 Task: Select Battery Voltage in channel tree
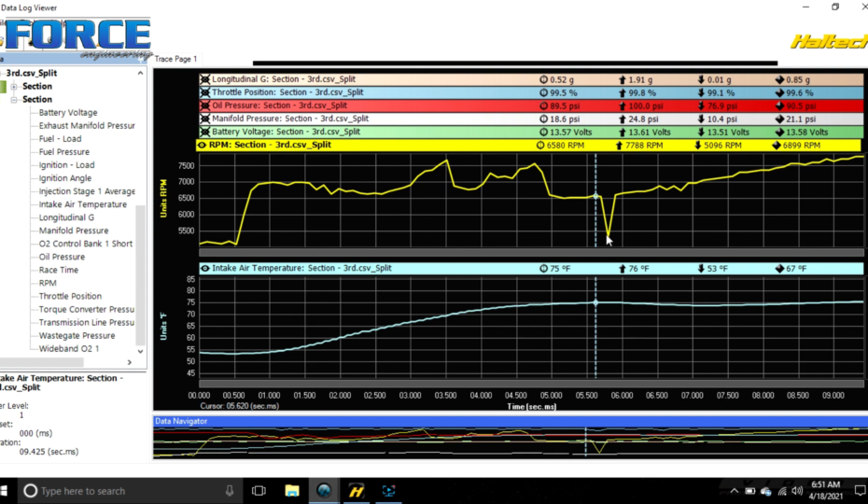click(68, 112)
